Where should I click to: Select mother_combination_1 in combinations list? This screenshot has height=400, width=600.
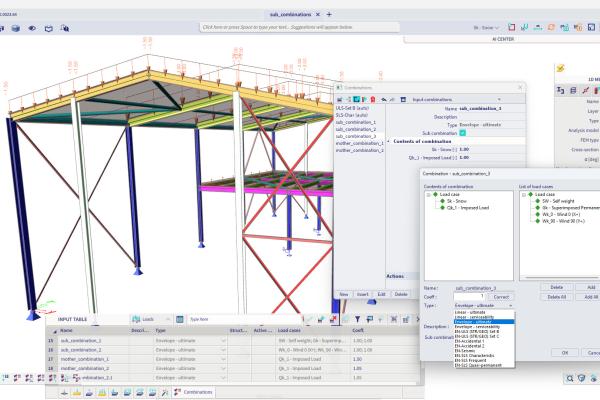point(359,143)
